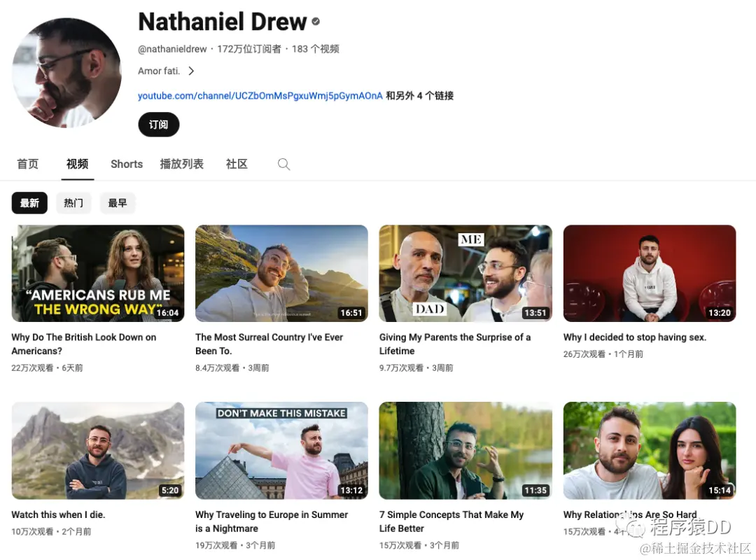Click the '10万次观看 · 2个月前' metadata
Viewport: 756px width, 560px height.
pyautogui.click(x=51, y=531)
